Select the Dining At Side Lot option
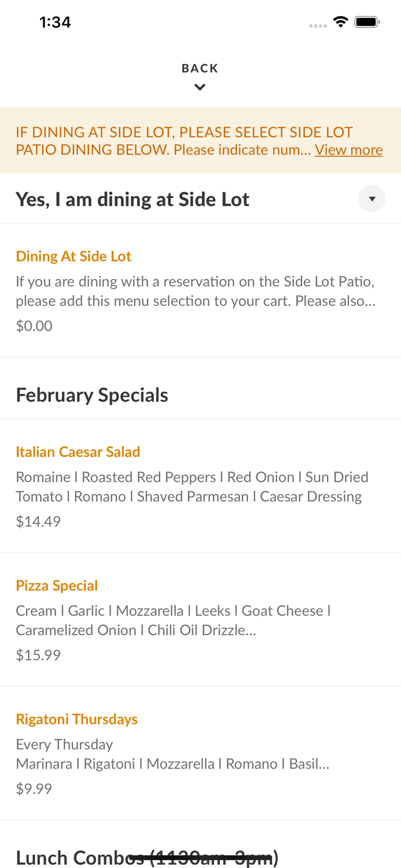Image resolution: width=401 pixels, height=868 pixels. click(x=73, y=256)
